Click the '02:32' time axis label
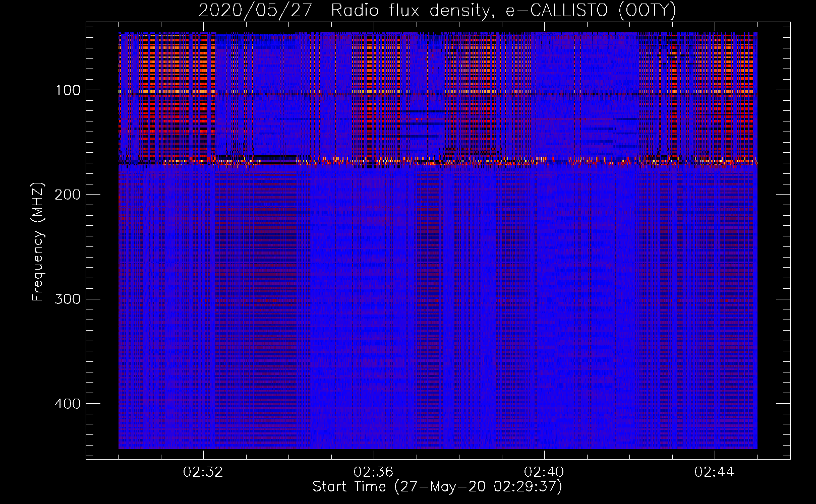816x504 pixels. point(203,472)
